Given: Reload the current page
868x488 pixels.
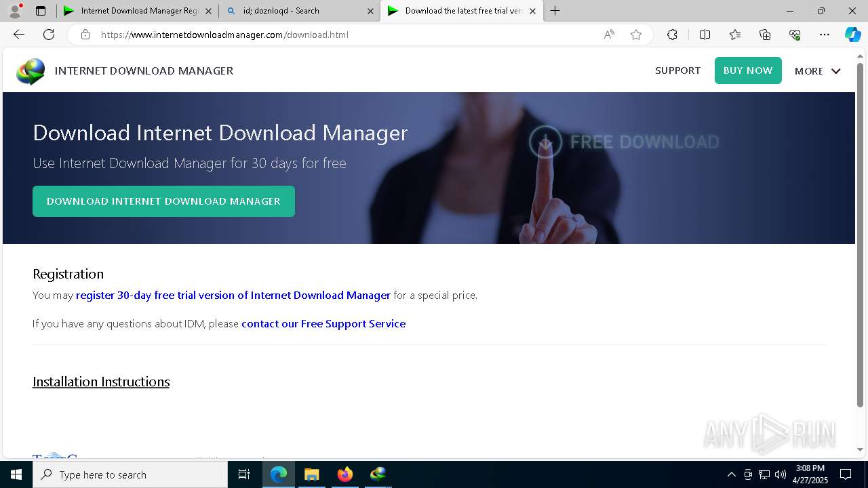Looking at the screenshot, I should (49, 35).
